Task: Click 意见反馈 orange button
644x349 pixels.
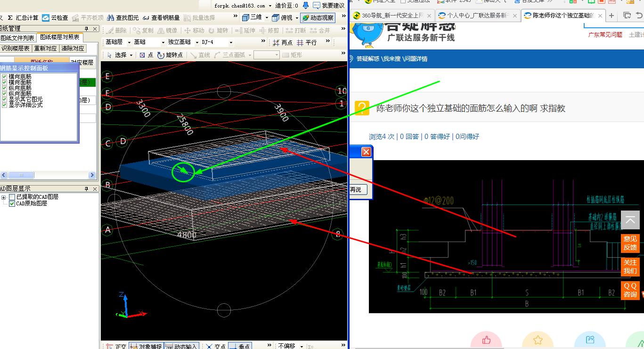Action: [x=630, y=243]
